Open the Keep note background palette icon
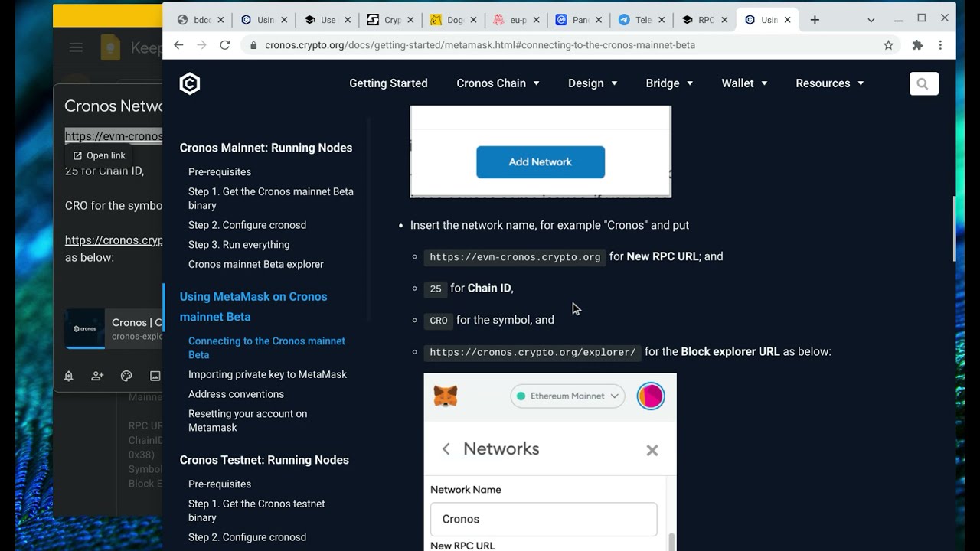This screenshot has width=980, height=551. pos(126,376)
